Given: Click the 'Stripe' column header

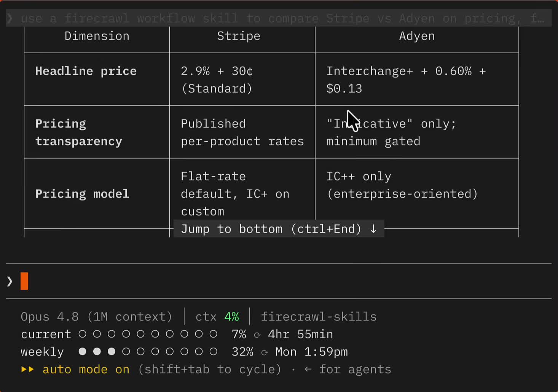Looking at the screenshot, I should pyautogui.click(x=239, y=36).
